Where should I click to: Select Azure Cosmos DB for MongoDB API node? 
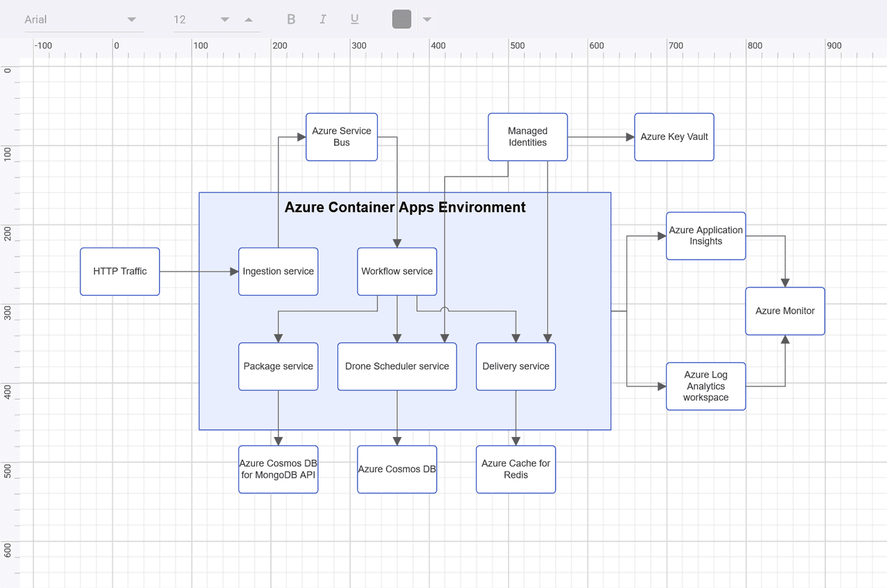pos(279,470)
